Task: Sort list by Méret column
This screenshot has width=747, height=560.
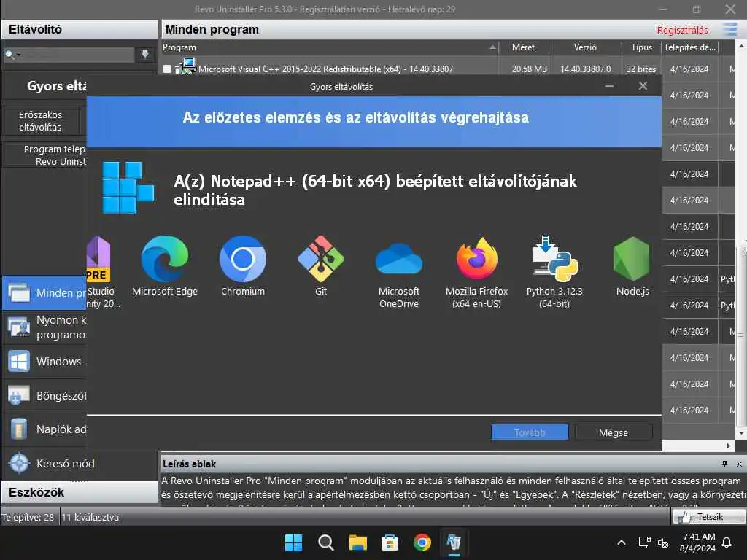Action: pyautogui.click(x=524, y=47)
